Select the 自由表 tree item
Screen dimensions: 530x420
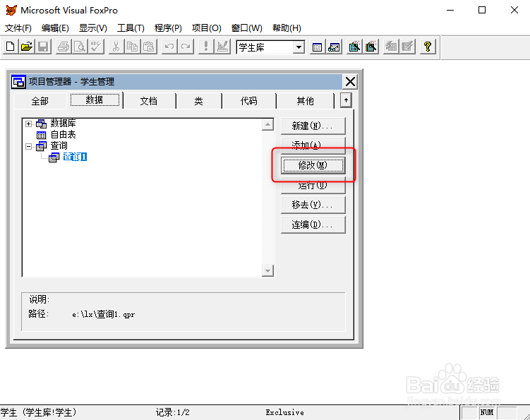click(63, 135)
